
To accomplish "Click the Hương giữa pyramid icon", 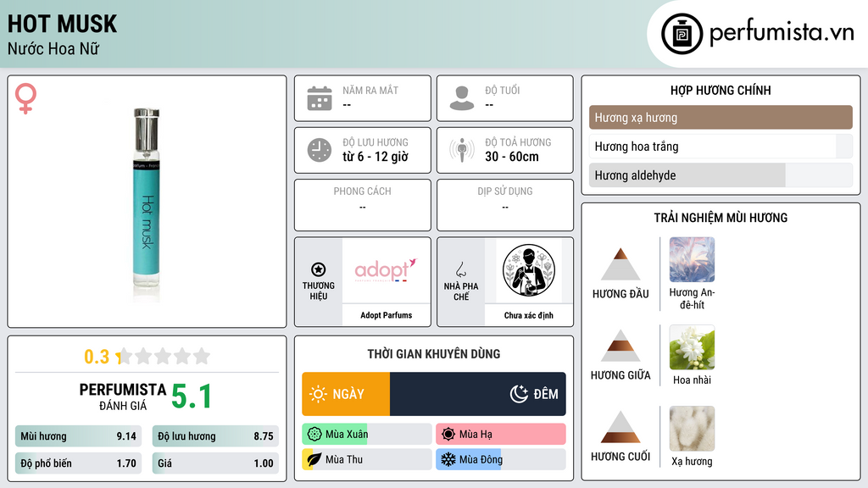I will (620, 346).
